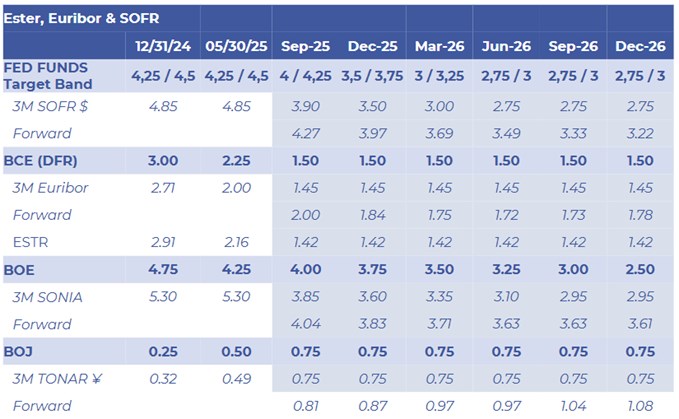Click the ESTR 05/30/25 value 2.16

[237, 241]
